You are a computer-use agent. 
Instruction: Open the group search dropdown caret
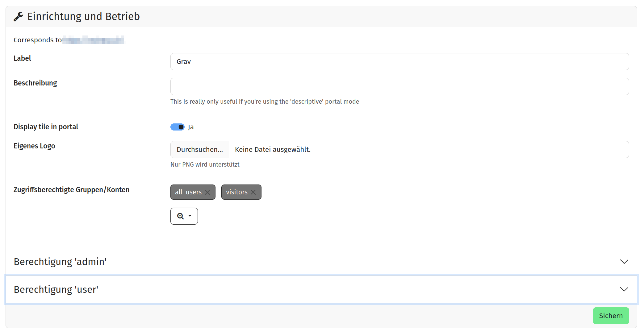click(190, 216)
